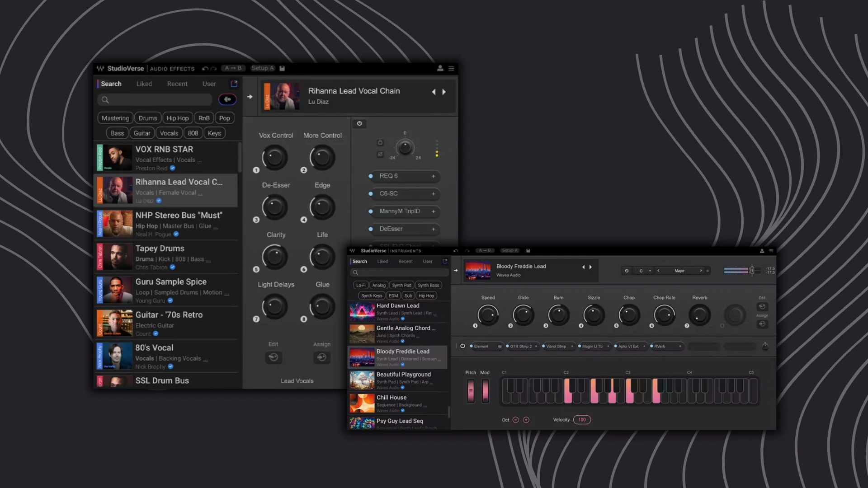The width and height of the screenshot is (868, 488).
Task: Open the Recent tab in Instruments browser
Action: (x=405, y=261)
